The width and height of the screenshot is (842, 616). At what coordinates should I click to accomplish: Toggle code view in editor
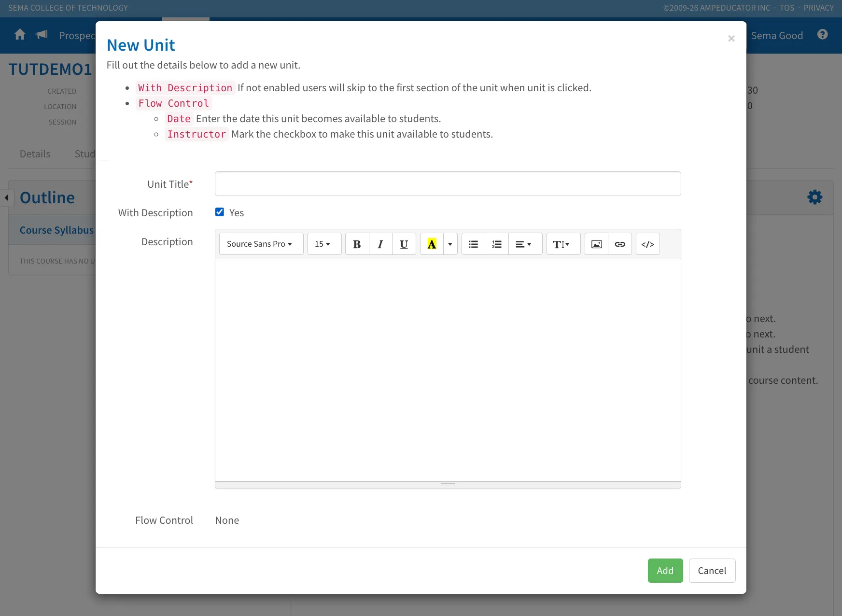pyautogui.click(x=648, y=244)
